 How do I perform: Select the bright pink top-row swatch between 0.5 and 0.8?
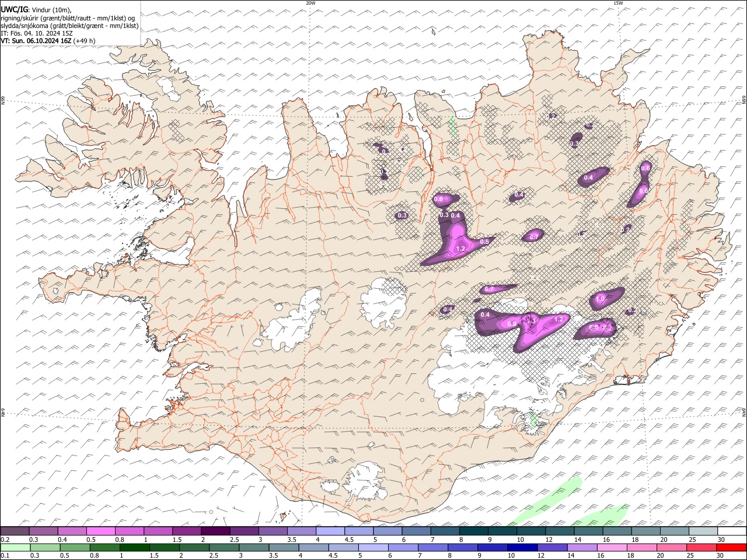click(x=101, y=531)
